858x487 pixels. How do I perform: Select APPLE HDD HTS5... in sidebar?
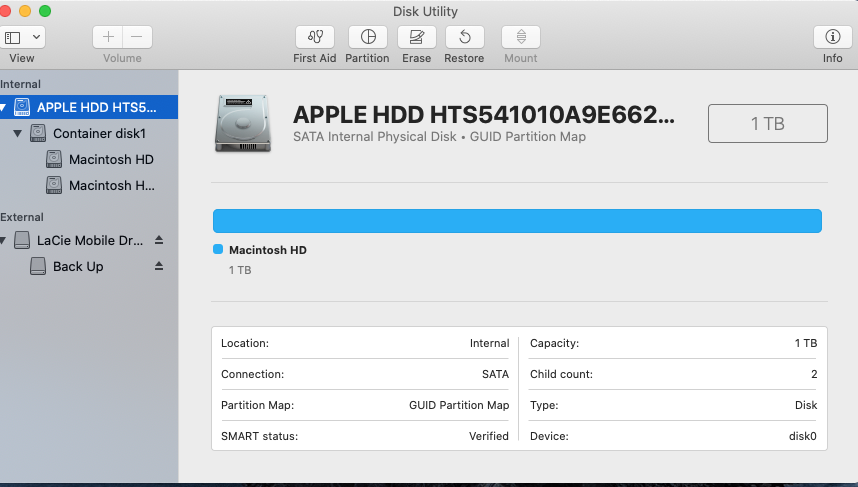[x=89, y=107]
